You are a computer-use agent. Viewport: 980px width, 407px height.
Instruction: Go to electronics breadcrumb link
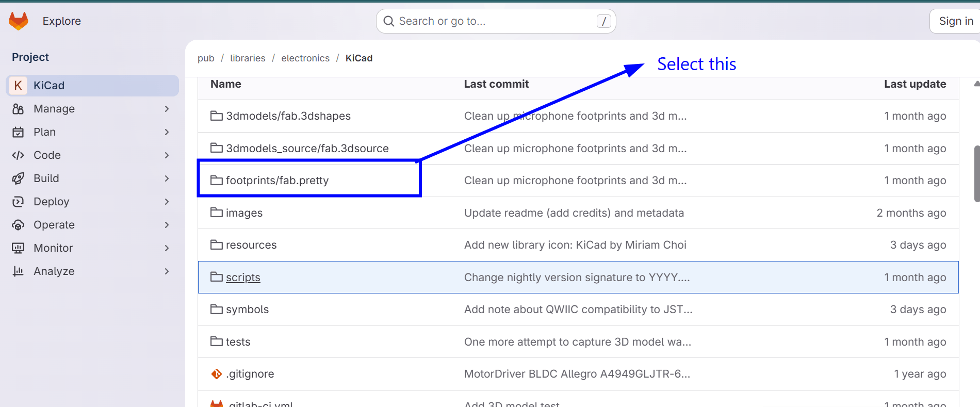pyautogui.click(x=305, y=58)
